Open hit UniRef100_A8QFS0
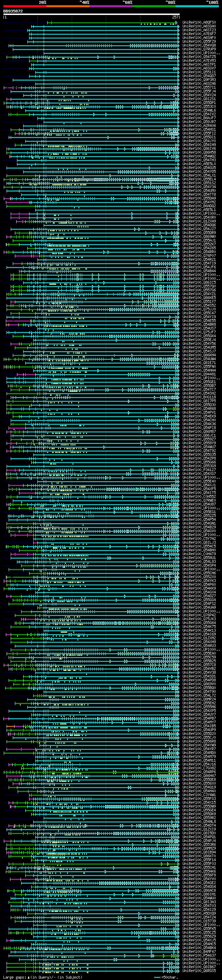 click(199, 23)
